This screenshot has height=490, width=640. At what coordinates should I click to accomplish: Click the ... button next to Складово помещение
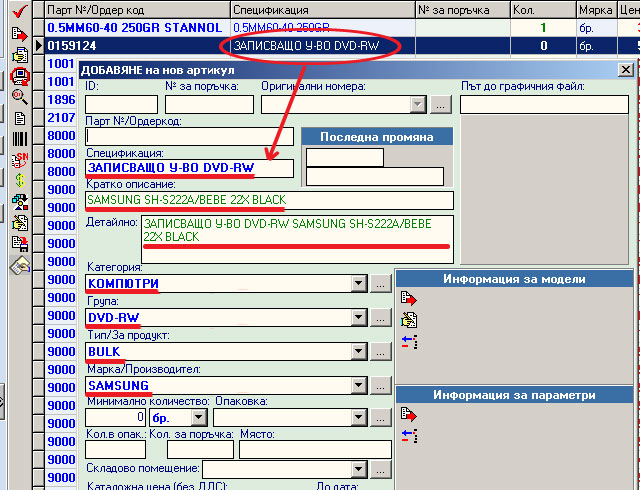point(380,470)
